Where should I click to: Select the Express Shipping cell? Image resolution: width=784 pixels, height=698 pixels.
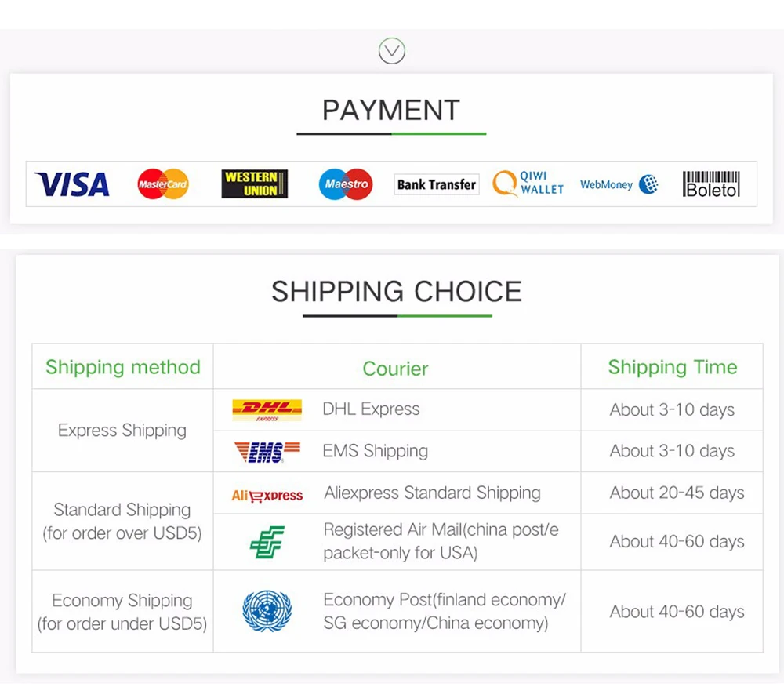(122, 431)
